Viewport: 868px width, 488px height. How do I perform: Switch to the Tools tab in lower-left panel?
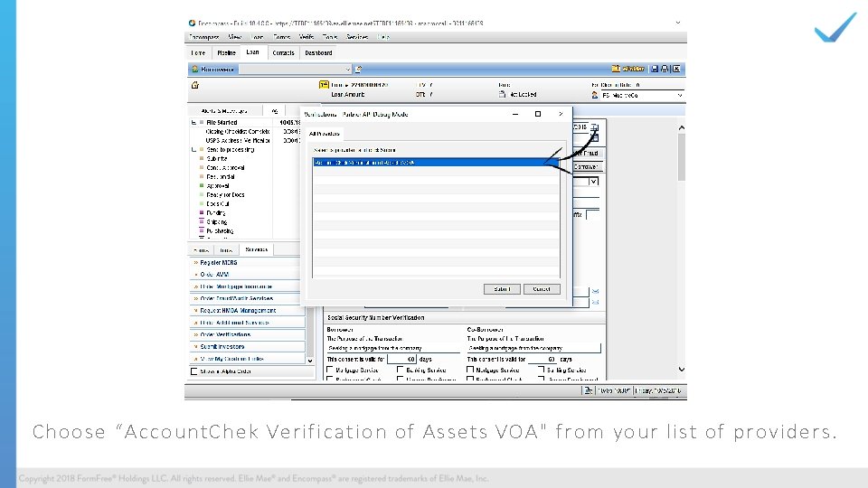226,250
